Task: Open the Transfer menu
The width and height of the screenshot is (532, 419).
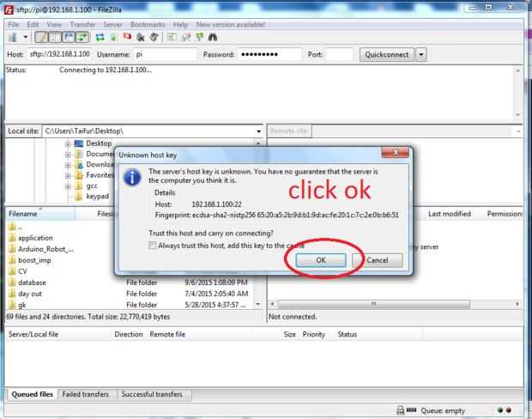Action: [82, 24]
